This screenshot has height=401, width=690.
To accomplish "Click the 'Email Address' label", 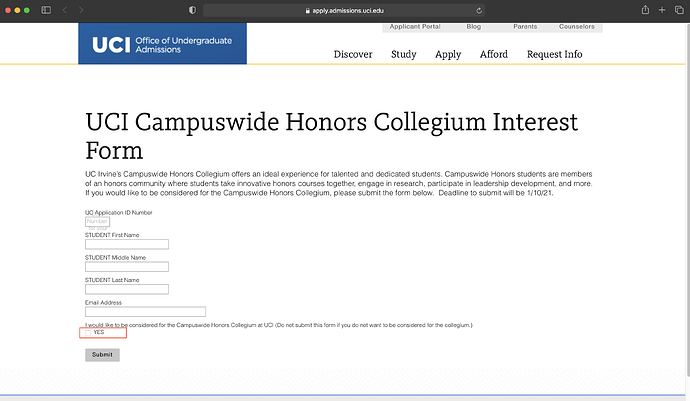I will 103,302.
